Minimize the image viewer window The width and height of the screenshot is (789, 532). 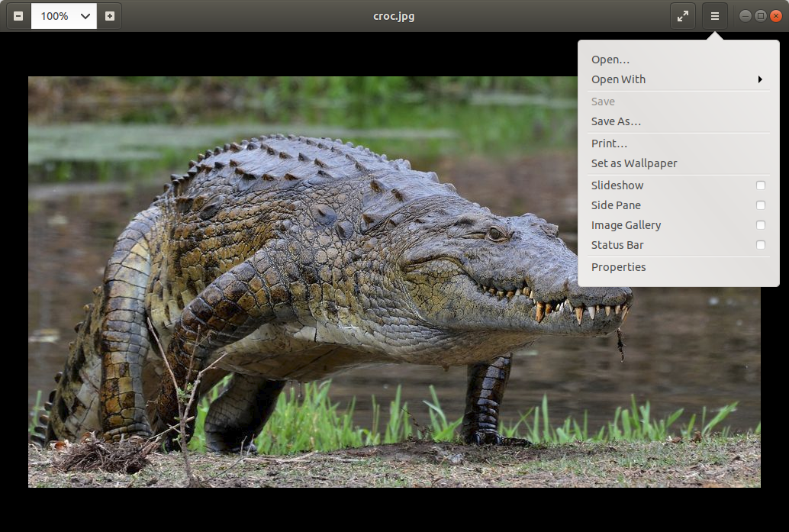pos(746,16)
